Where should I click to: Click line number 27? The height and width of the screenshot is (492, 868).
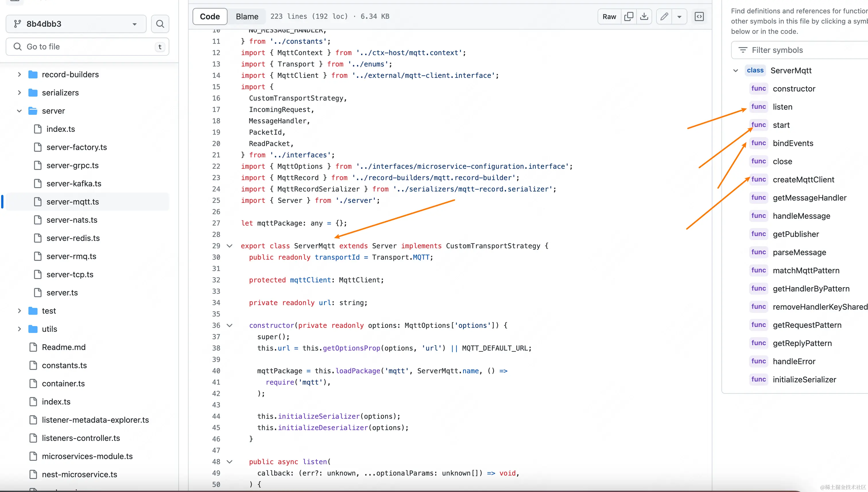point(216,223)
